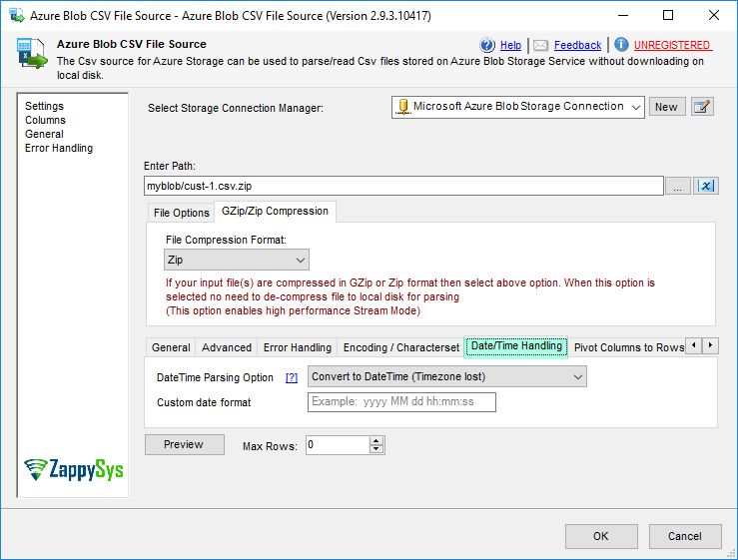This screenshot has height=560, width=738.
Task: Click the ZappySys logo
Action: (74, 469)
